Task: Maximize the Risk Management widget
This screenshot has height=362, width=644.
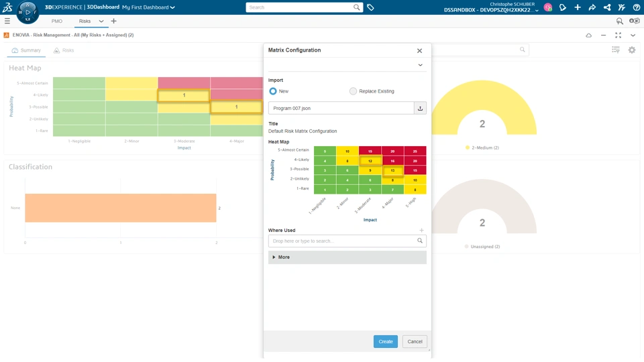Action: [x=618, y=36]
